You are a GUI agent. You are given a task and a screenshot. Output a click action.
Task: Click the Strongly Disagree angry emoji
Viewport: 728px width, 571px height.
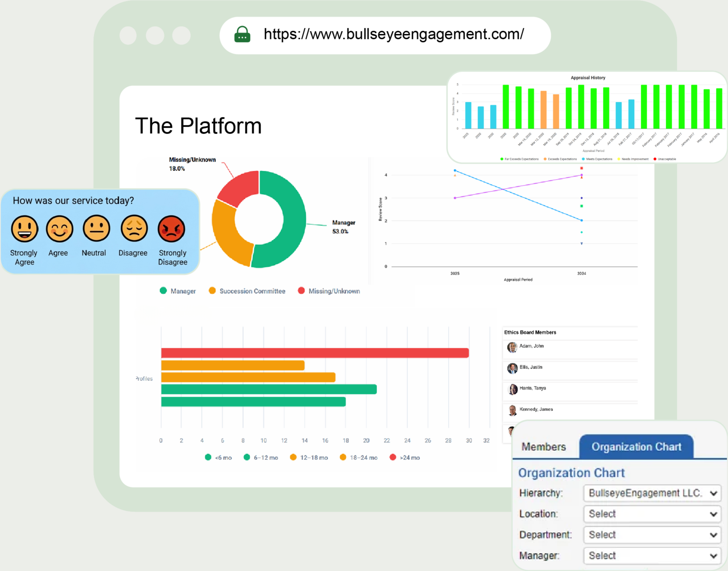tap(171, 229)
